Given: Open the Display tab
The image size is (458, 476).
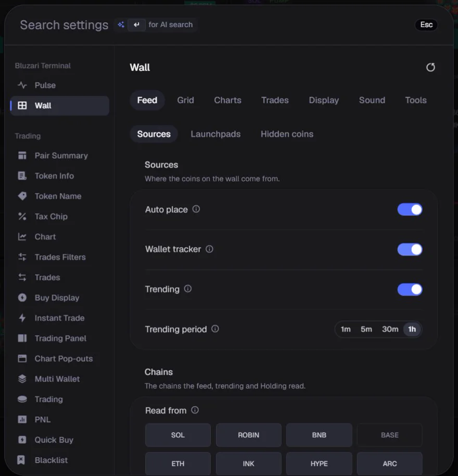Looking at the screenshot, I should point(324,100).
